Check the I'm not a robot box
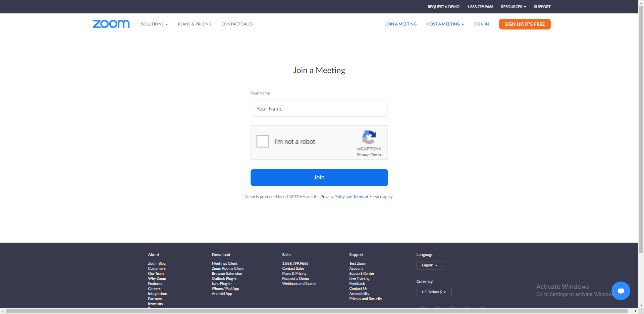Viewport: 644px width, 314px height. click(263, 141)
